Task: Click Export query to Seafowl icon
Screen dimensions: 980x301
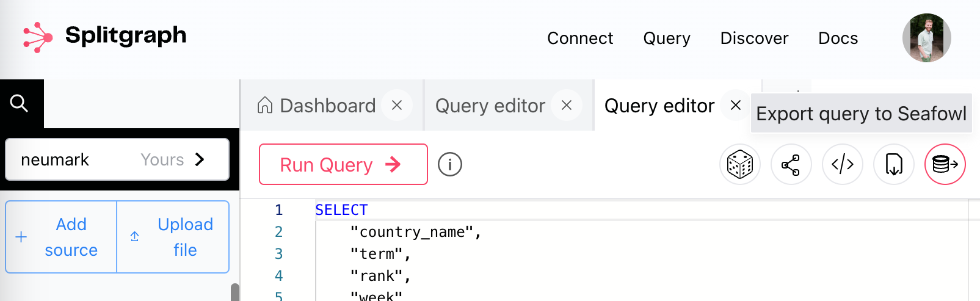Action: tap(945, 164)
